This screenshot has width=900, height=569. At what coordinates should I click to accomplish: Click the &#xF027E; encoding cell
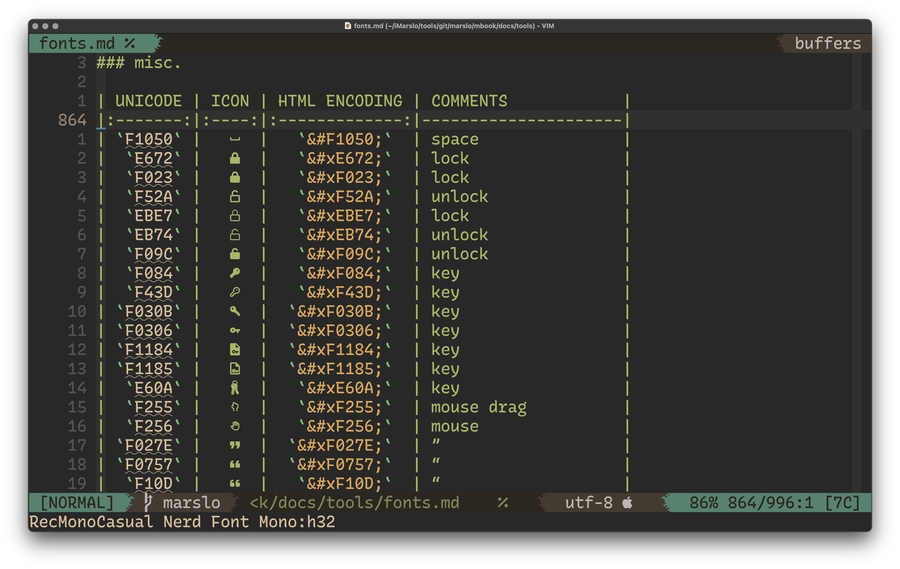(340, 445)
